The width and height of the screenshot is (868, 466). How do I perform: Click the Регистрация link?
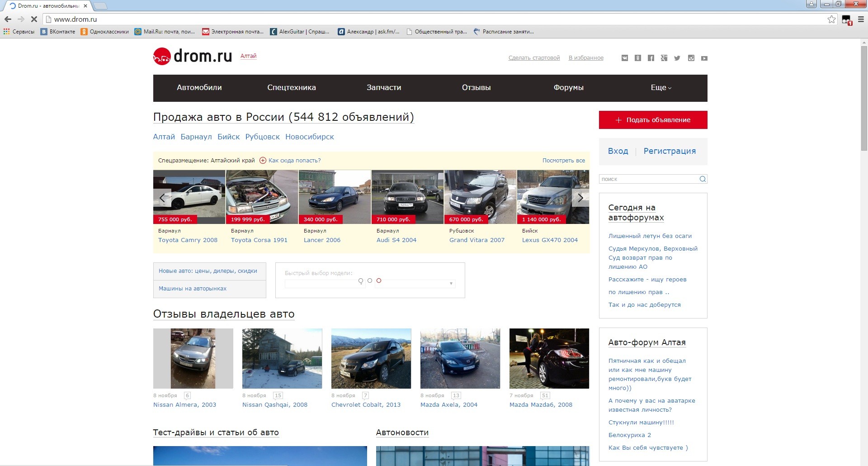(670, 151)
